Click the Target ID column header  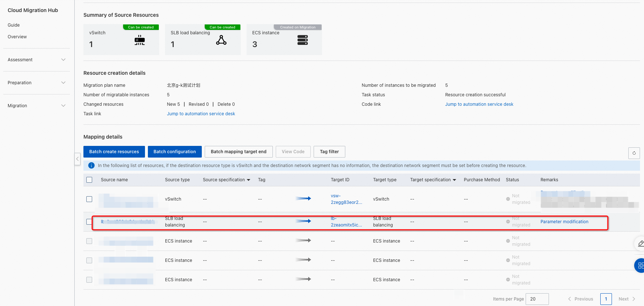click(x=340, y=180)
